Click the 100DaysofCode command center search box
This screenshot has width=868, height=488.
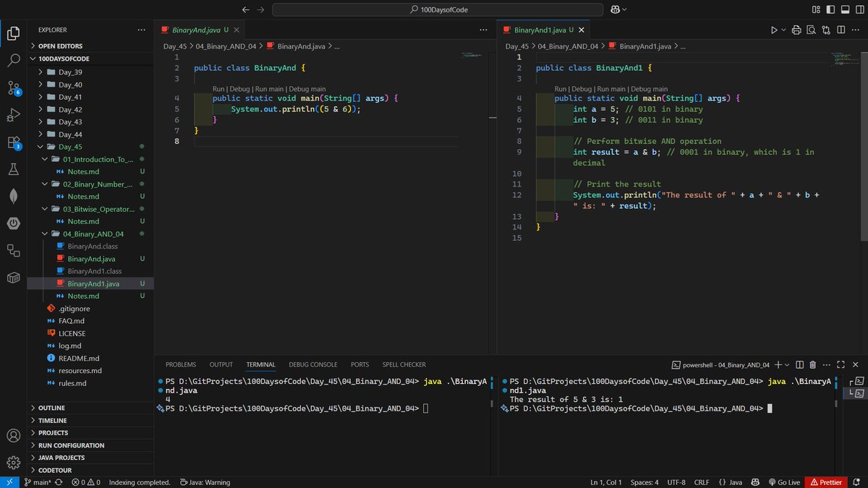pos(438,9)
